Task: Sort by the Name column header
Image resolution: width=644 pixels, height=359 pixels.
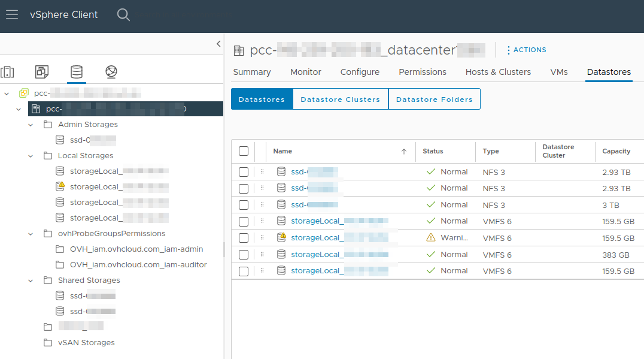Action: tap(282, 151)
